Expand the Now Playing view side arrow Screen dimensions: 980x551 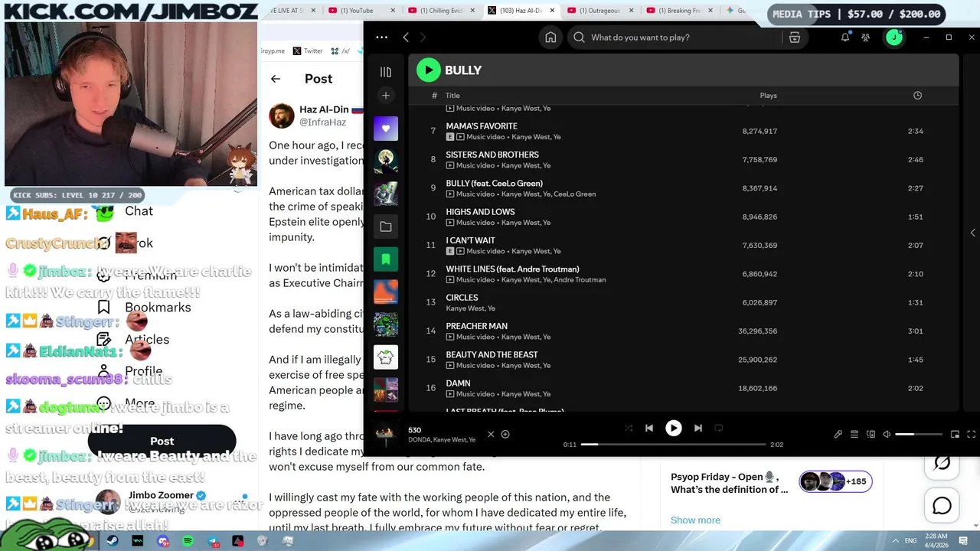pyautogui.click(x=972, y=233)
